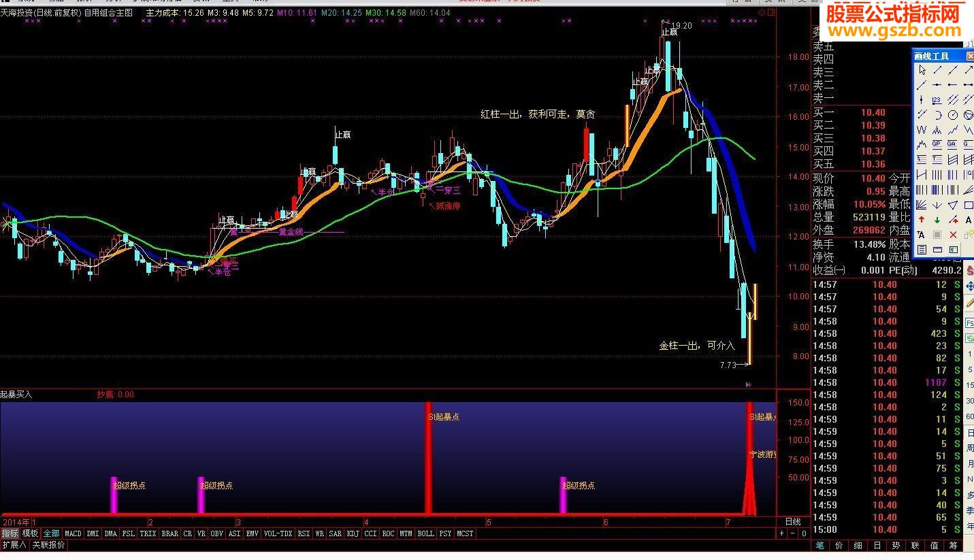Open the MCST indicator tab
Screen dimensions: 974x560
pos(465,533)
